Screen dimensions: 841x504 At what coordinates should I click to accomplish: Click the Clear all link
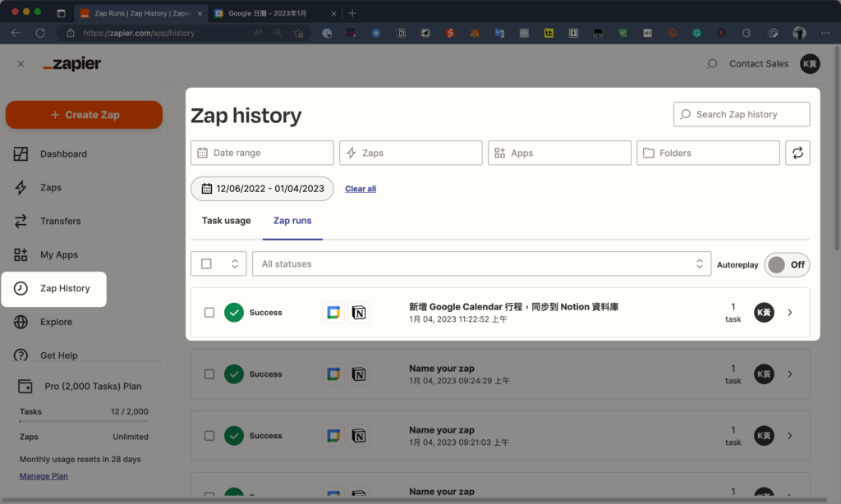tap(361, 189)
